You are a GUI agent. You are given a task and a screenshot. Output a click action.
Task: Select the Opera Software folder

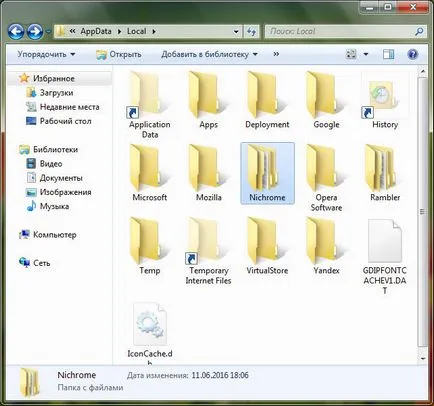[x=326, y=178]
